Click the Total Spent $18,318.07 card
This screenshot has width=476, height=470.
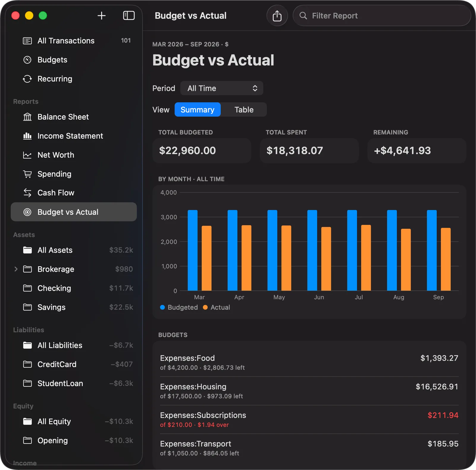(x=309, y=151)
